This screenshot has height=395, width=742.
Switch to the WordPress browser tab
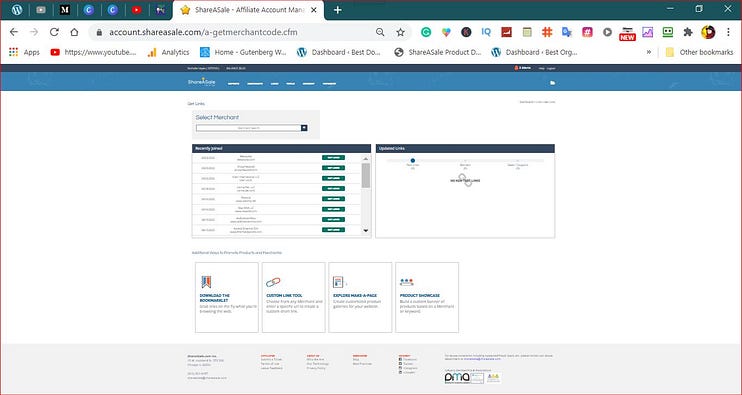pos(17,10)
